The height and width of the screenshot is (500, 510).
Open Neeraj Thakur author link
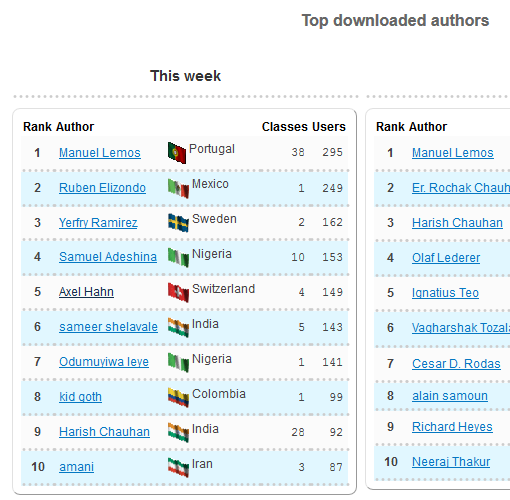451,462
